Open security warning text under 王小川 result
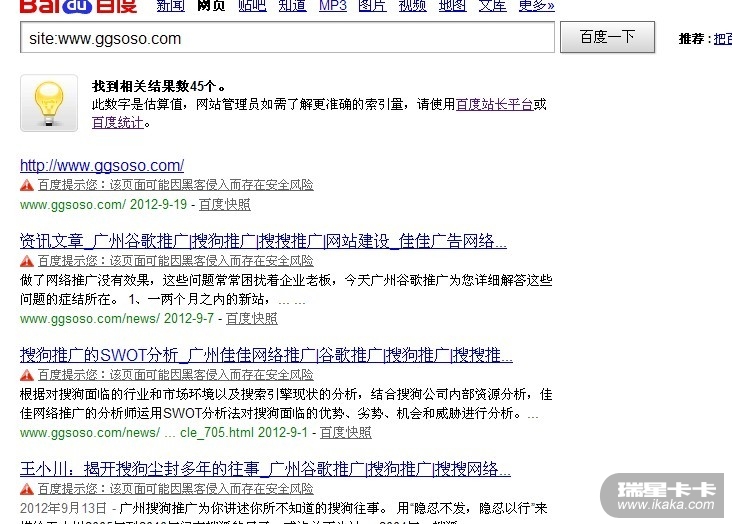Viewport: 732px width, 524px height. coord(176,489)
